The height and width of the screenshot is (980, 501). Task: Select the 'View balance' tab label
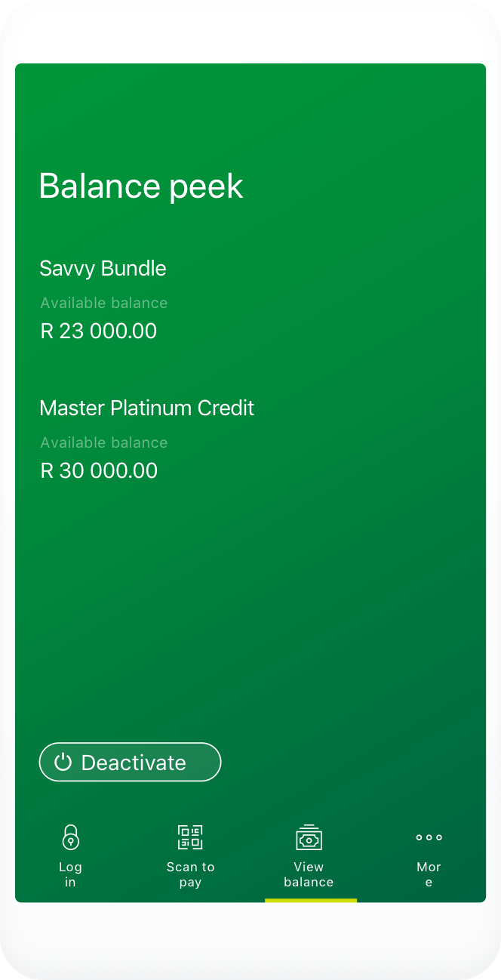(309, 874)
